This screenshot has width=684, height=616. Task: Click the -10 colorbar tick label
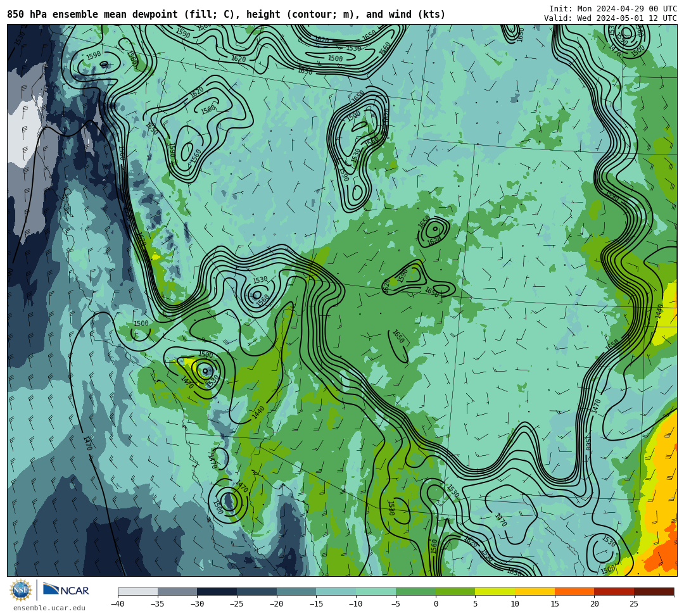point(355,604)
